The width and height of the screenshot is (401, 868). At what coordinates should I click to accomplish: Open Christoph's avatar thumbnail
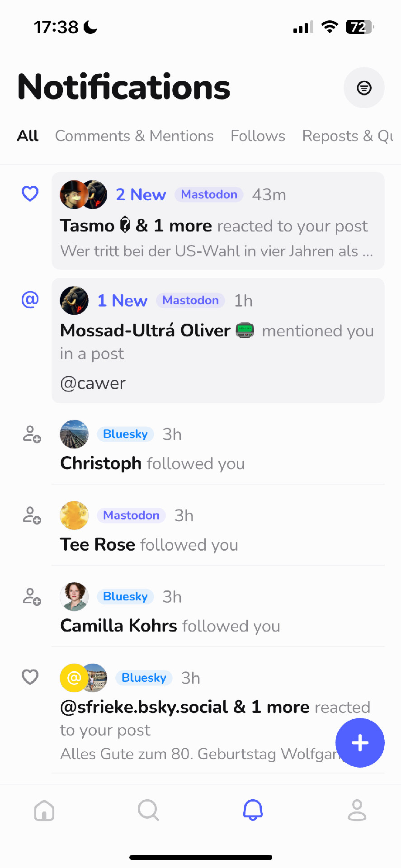74,434
